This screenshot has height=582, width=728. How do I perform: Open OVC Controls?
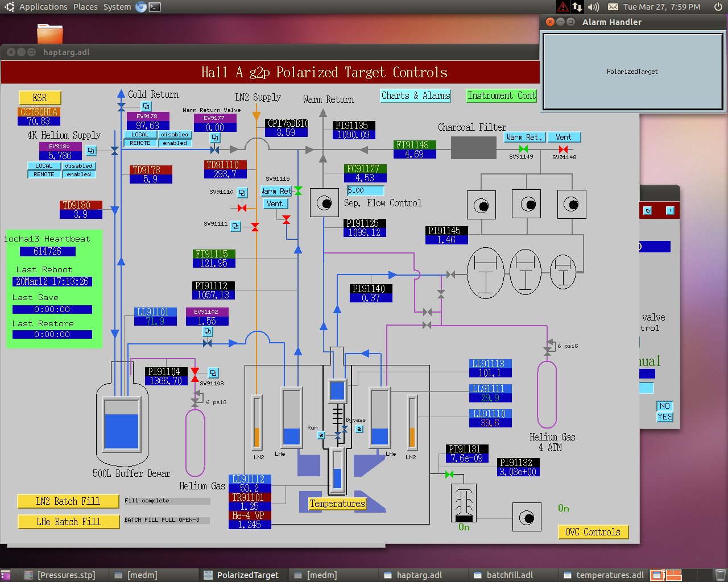point(593,532)
